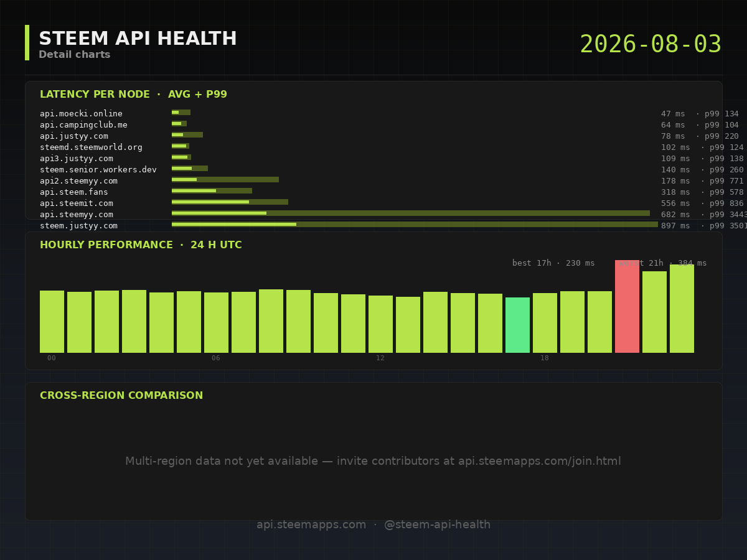Click the 682 ms latency value
Screen dimensions: 747x560
tap(675, 215)
